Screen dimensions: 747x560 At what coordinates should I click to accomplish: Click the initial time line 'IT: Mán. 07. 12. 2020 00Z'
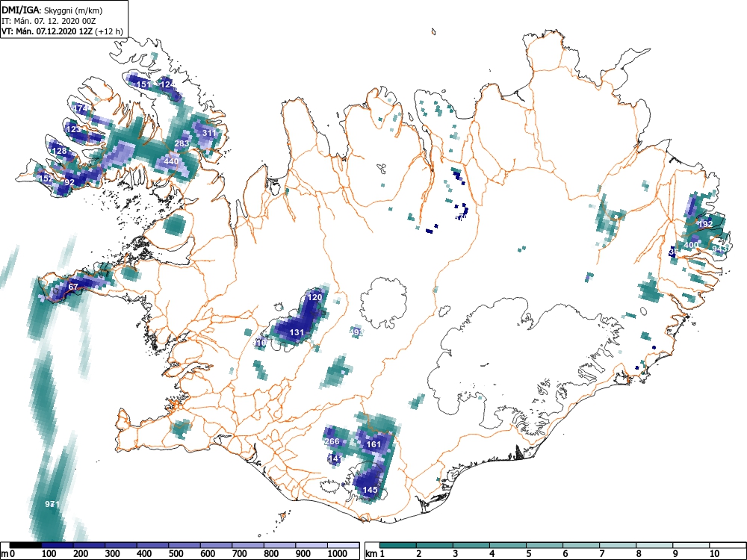coord(49,21)
